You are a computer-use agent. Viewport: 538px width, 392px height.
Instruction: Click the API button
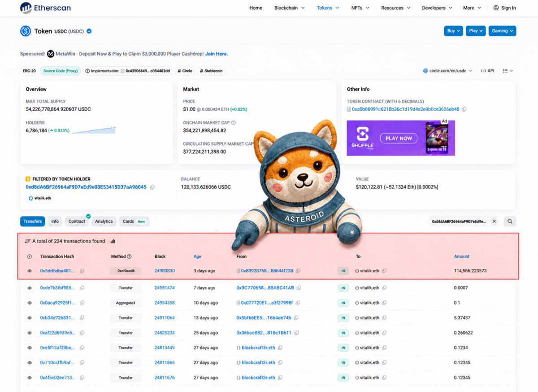[487, 71]
